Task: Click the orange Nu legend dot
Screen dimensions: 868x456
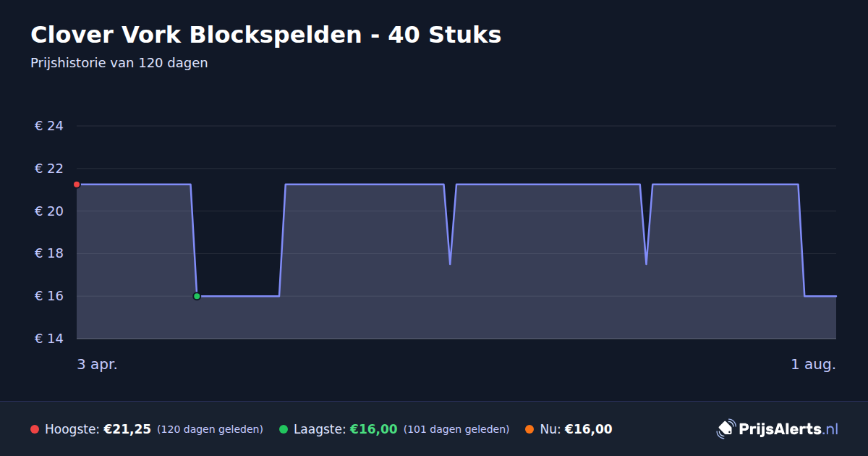Action: (x=529, y=429)
